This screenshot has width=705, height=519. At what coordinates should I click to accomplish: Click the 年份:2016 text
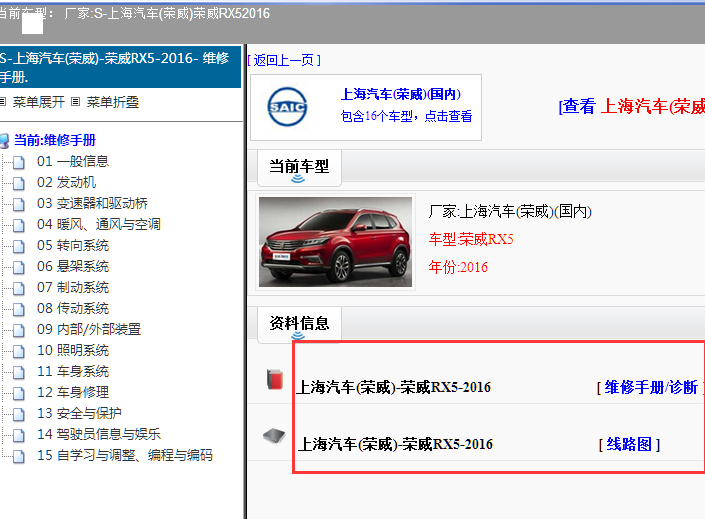click(458, 267)
